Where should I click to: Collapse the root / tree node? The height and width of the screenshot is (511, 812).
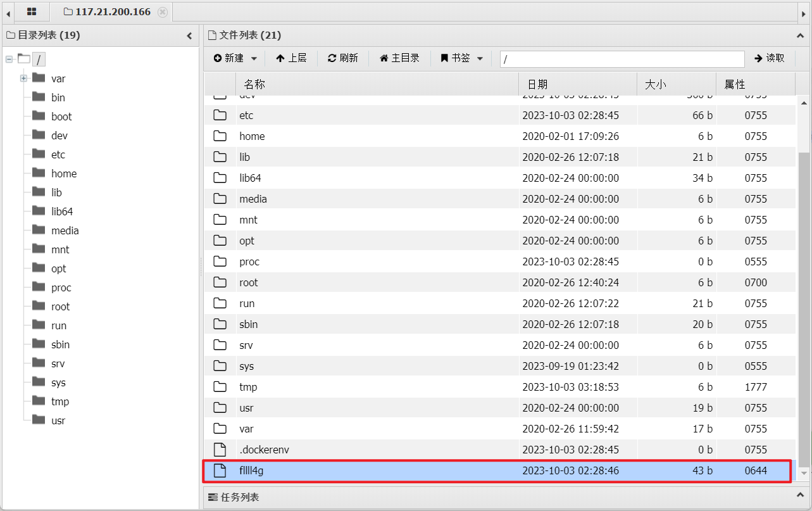pos(9,60)
